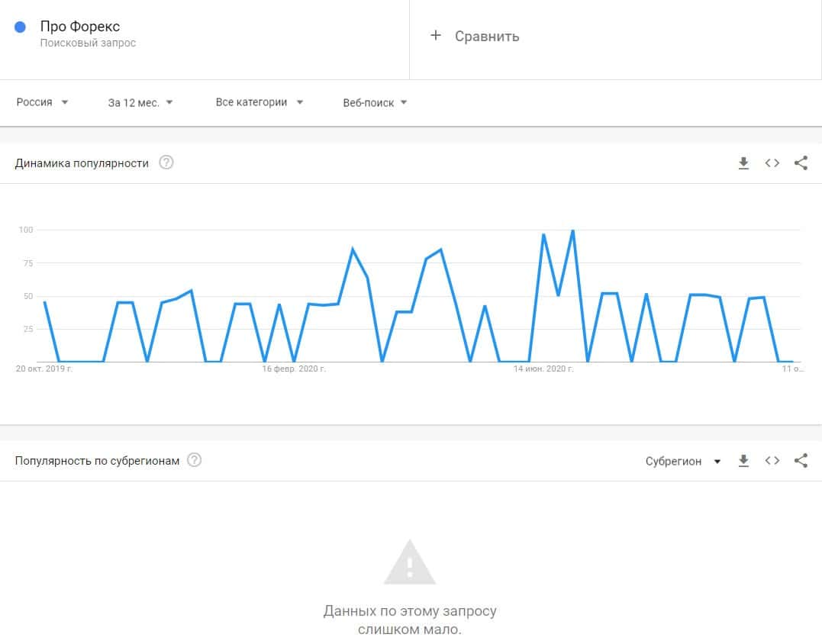Screen dimensions: 822x644
Task: Open embed code for the subregions section
Action: click(x=772, y=461)
